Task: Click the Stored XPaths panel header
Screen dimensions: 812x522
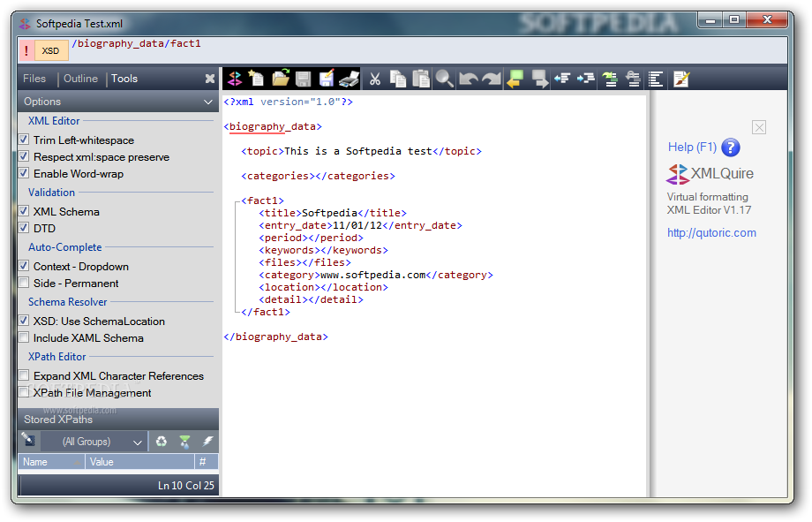Action: [118, 420]
